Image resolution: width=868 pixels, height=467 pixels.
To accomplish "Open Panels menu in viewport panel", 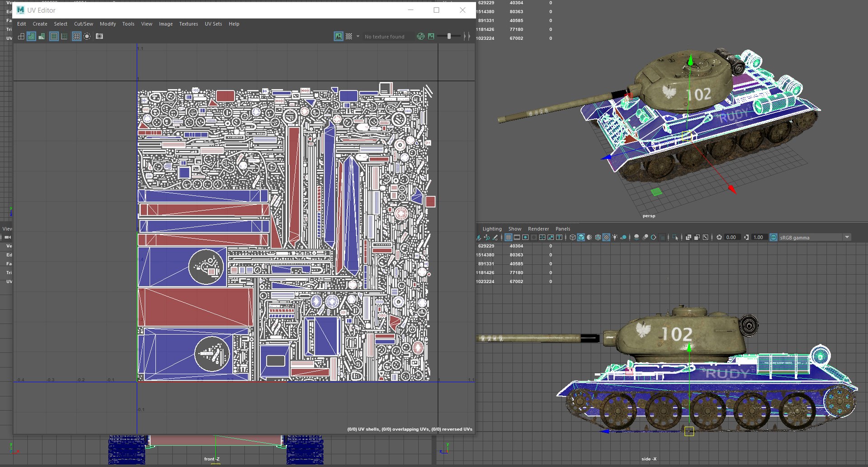I will point(563,229).
